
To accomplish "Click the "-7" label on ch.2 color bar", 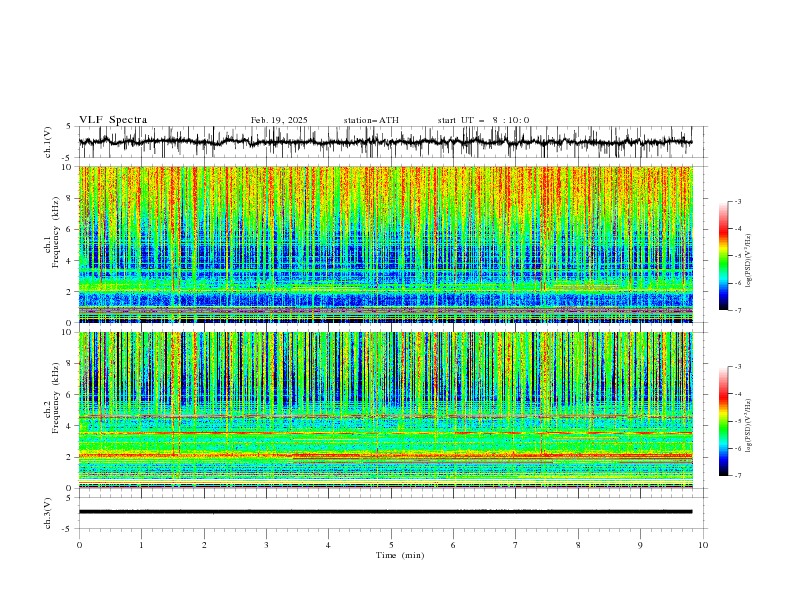I will (738, 476).
